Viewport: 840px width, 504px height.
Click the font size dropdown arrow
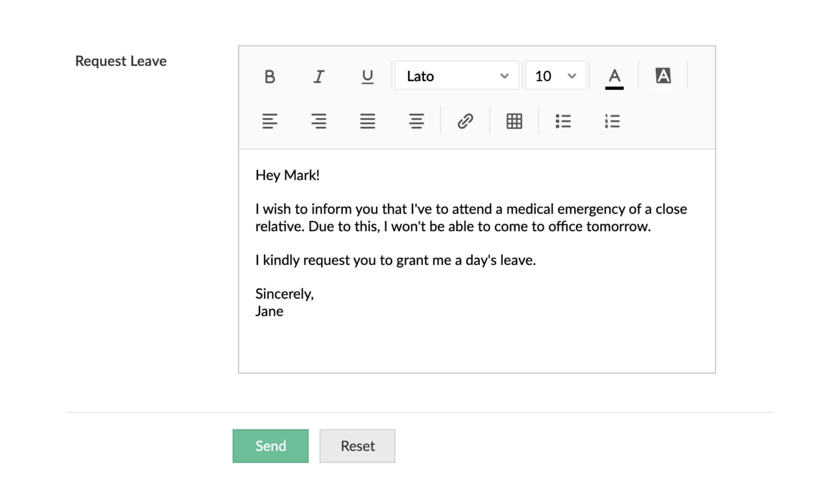coord(572,76)
